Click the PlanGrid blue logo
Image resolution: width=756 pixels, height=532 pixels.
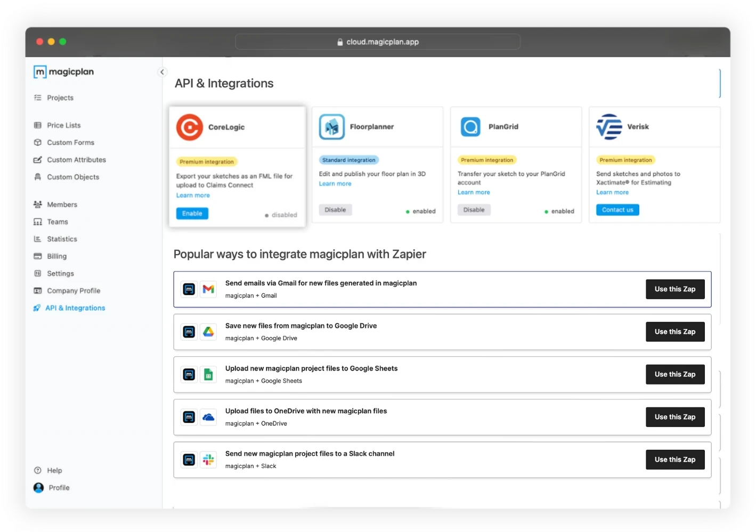click(x=470, y=127)
